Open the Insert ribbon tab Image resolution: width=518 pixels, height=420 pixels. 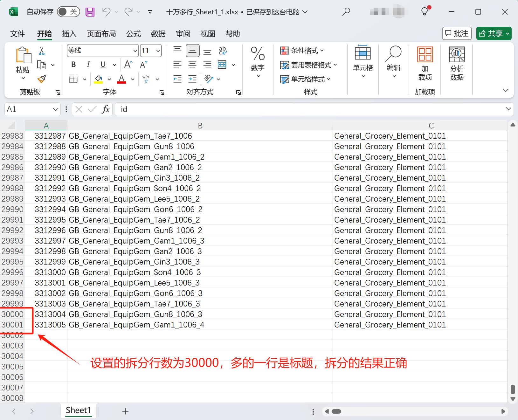69,34
